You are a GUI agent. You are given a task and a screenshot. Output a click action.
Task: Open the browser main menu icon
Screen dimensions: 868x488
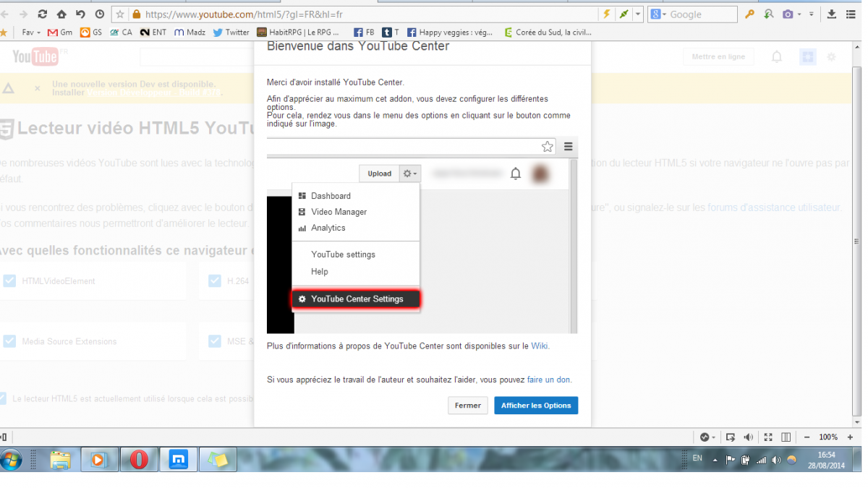851,14
